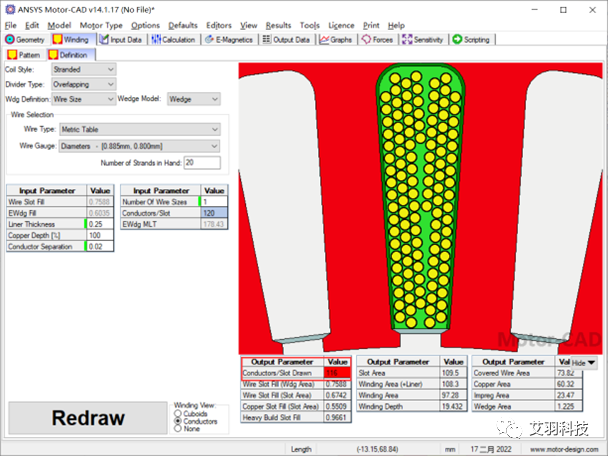Viewport: 608px width, 456px height.
Task: Click the Impreg Area value 23.47
Action: coord(568,396)
